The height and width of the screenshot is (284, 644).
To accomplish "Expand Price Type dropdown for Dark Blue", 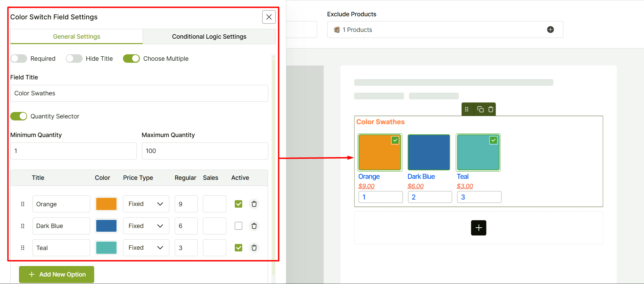I will (x=146, y=226).
